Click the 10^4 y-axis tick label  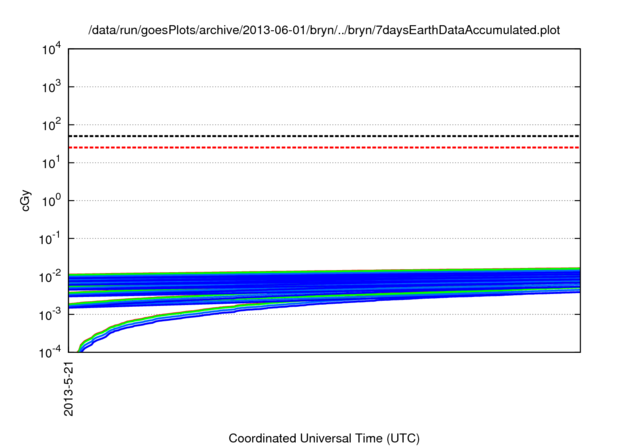pos(51,50)
